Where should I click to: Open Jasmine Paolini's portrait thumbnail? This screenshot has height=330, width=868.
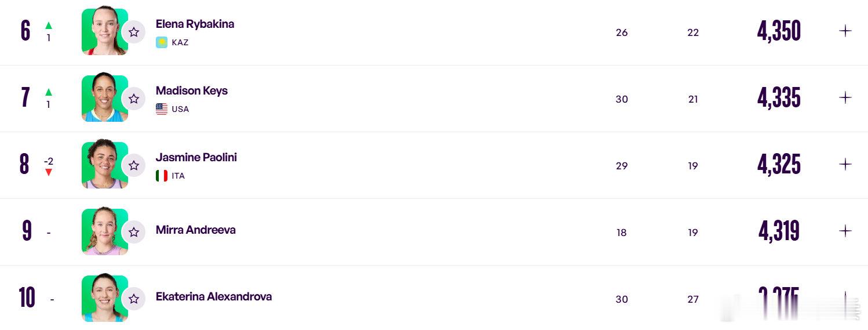[104, 165]
